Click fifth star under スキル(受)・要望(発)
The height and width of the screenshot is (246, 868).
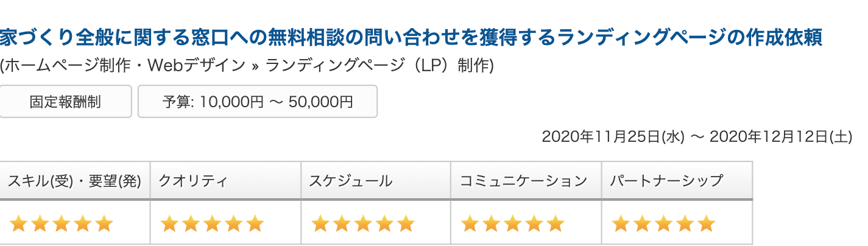tap(105, 223)
